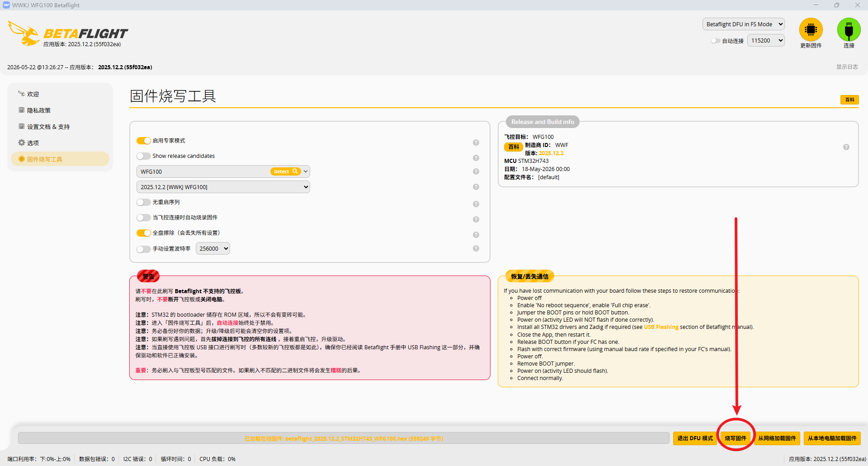Open the 百科 button beside the page title
The image size is (868, 466).
pyautogui.click(x=850, y=100)
